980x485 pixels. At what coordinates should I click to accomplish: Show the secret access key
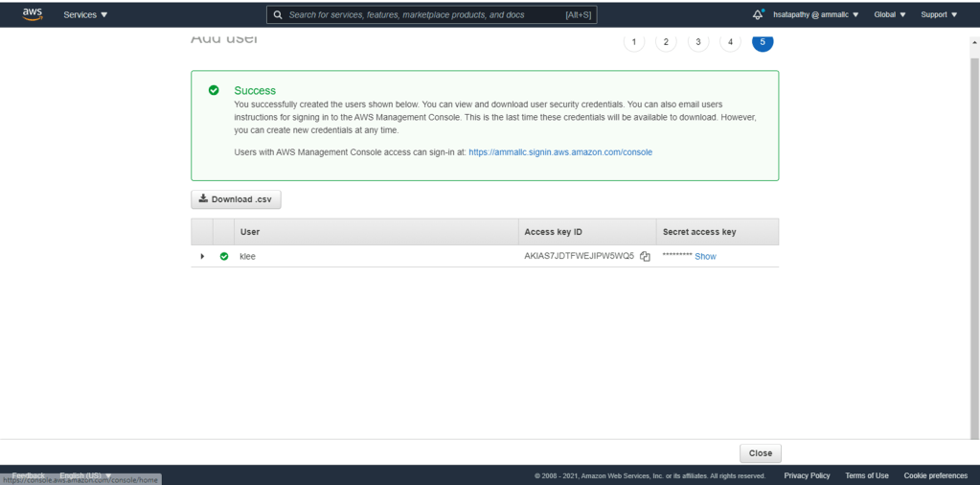coord(705,257)
